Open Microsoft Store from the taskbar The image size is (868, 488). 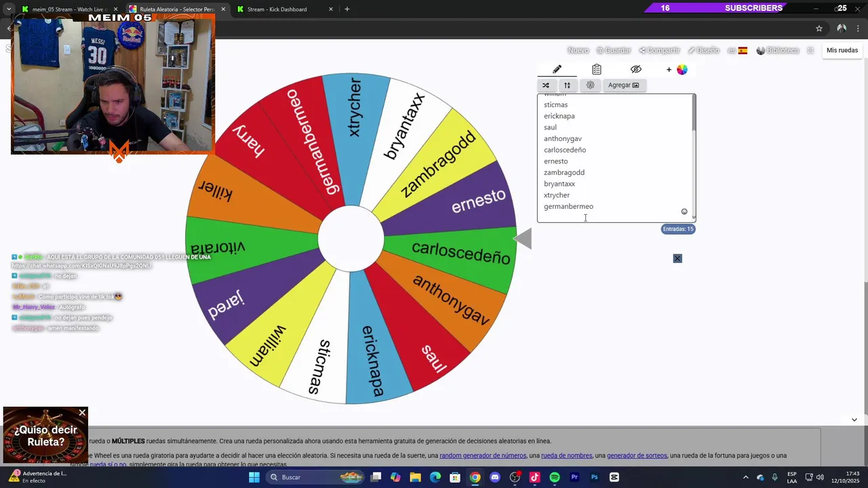(455, 477)
